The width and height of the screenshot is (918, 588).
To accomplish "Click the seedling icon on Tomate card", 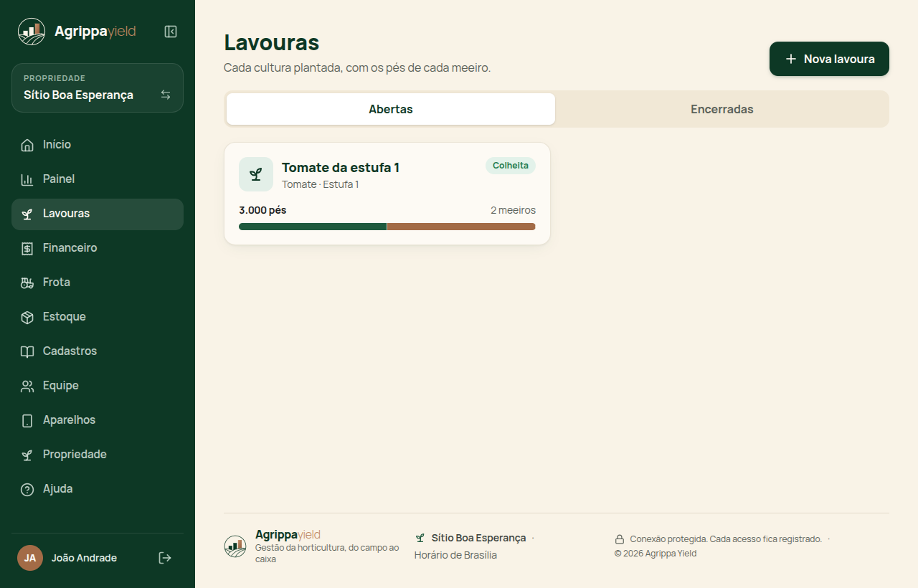I will point(256,174).
